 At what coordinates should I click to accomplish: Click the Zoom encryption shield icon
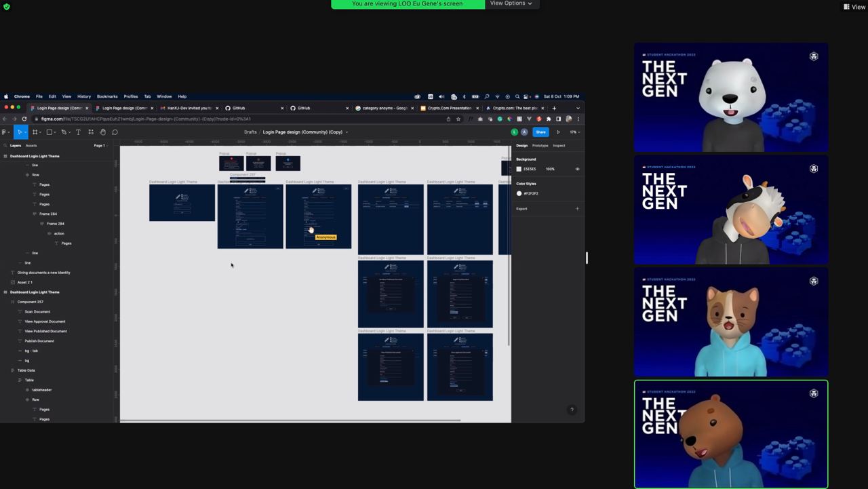click(6, 7)
